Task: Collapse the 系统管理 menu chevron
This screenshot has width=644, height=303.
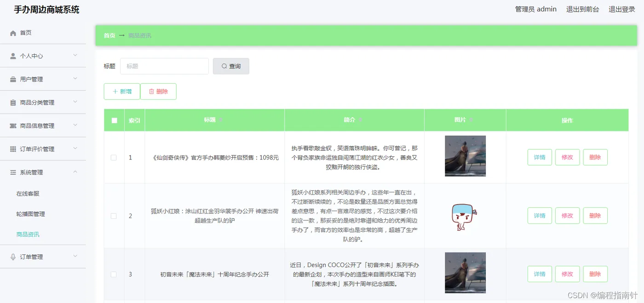Action: point(75,172)
